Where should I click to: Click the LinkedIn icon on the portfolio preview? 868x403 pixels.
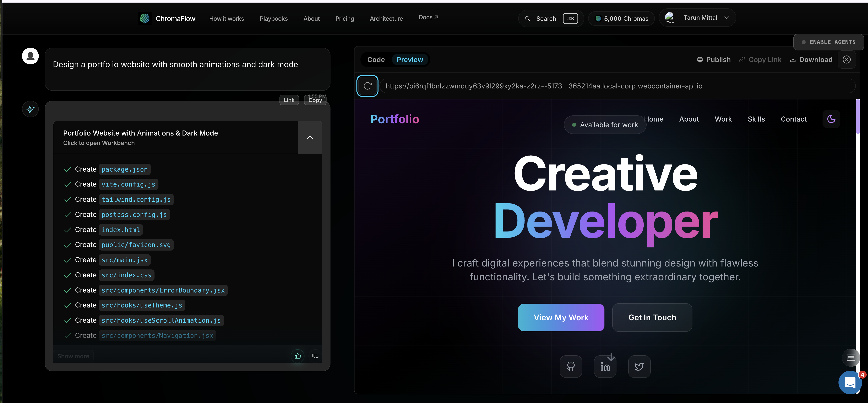pos(605,366)
